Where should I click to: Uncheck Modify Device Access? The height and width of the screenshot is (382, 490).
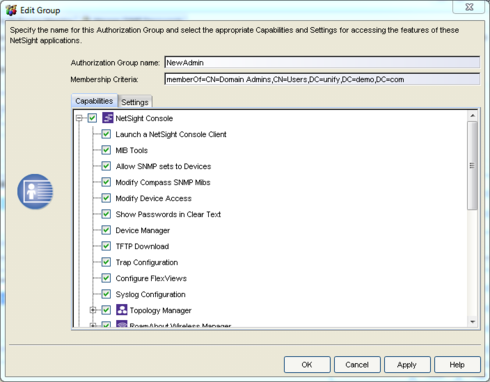(x=106, y=198)
